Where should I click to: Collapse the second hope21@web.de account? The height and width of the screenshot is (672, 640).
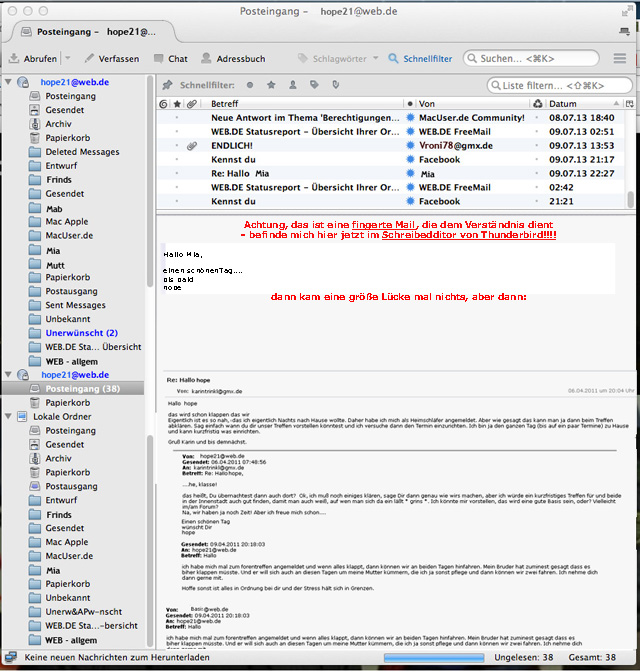click(x=8, y=374)
